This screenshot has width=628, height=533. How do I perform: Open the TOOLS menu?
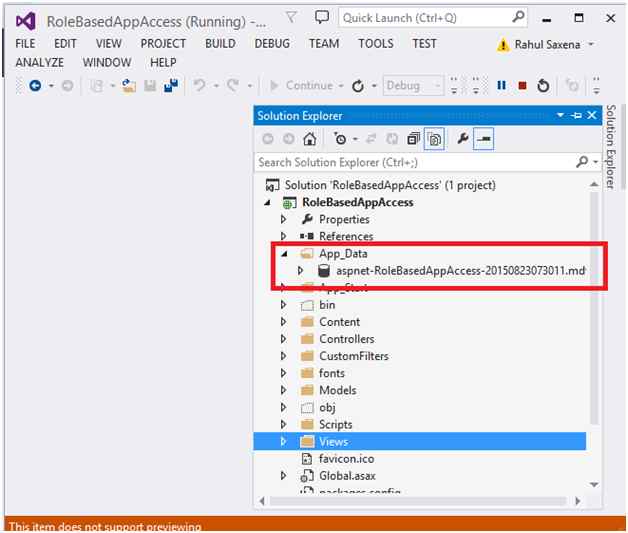click(376, 43)
